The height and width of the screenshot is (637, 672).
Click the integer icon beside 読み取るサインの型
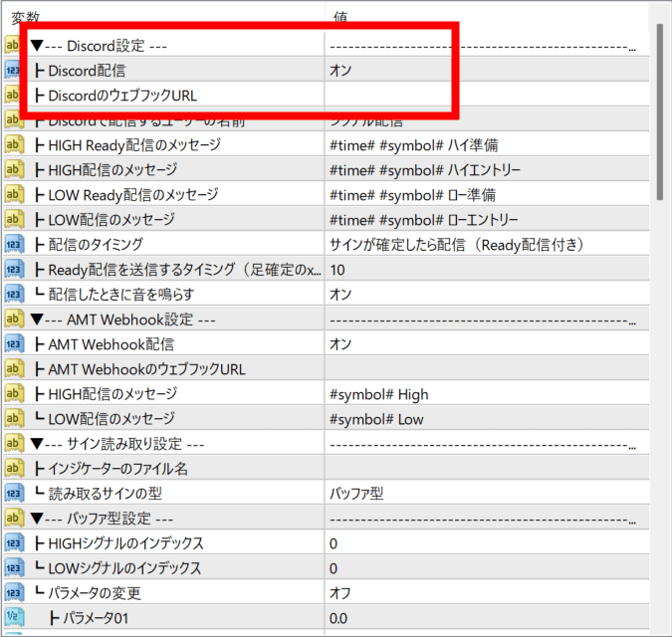point(14,493)
